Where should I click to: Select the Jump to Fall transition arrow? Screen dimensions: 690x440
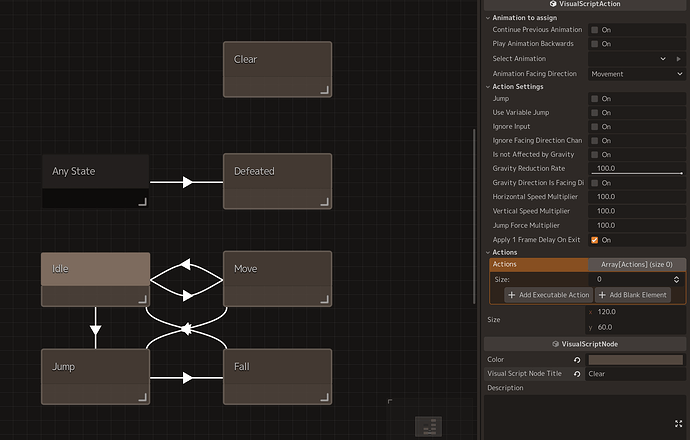click(187, 378)
